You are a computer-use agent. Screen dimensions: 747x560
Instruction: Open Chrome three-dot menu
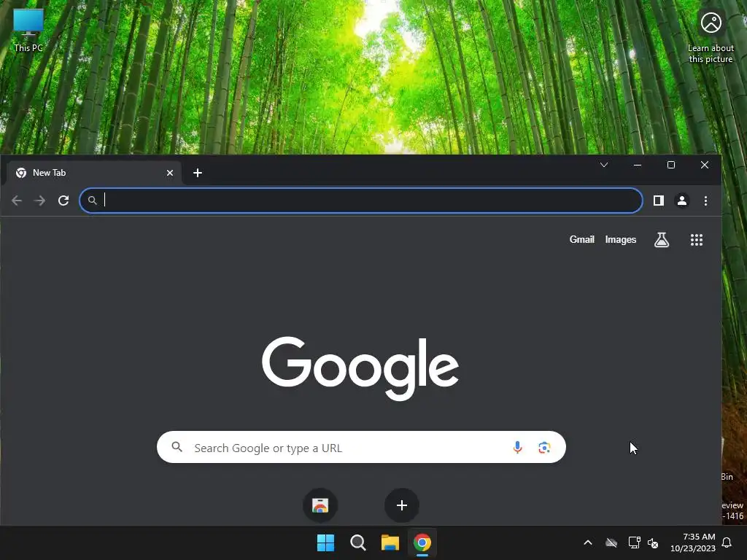(x=705, y=201)
